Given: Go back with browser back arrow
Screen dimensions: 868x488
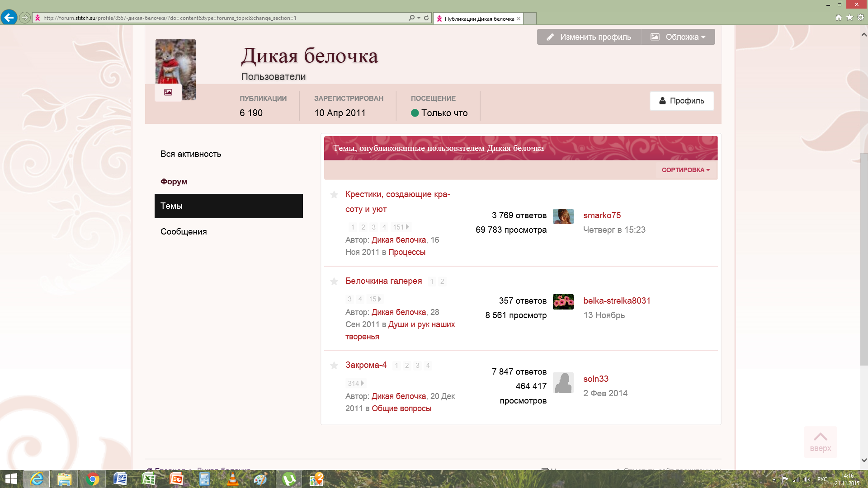Looking at the screenshot, I should tap(9, 18).
